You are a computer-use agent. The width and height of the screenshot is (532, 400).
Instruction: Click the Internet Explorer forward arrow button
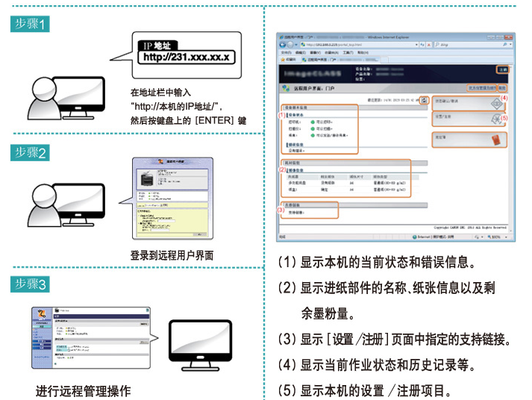290,45
